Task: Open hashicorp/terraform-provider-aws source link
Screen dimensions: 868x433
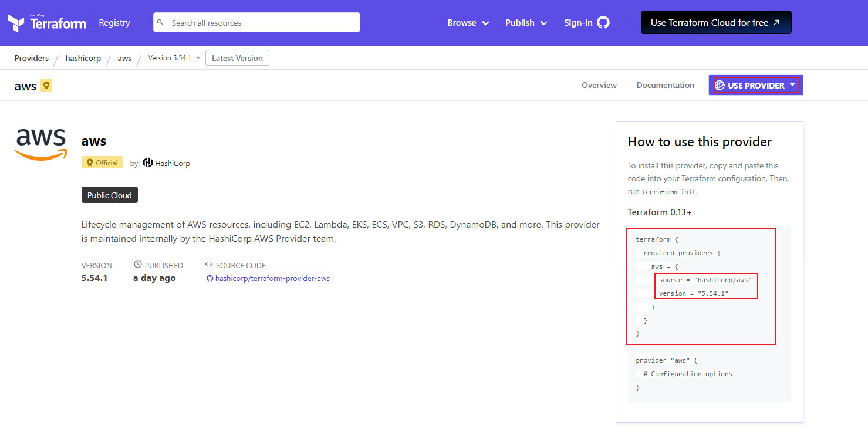Action: 272,279
